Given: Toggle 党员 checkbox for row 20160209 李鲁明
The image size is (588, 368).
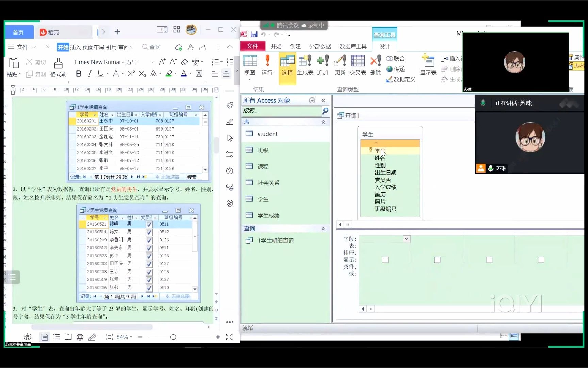Looking at the screenshot, I should (149, 240).
